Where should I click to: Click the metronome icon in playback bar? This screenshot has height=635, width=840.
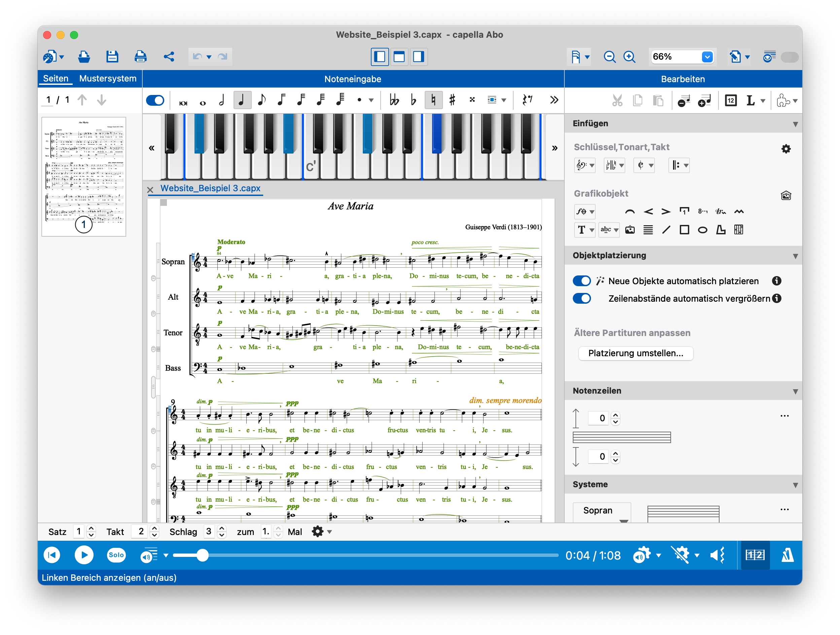click(787, 556)
